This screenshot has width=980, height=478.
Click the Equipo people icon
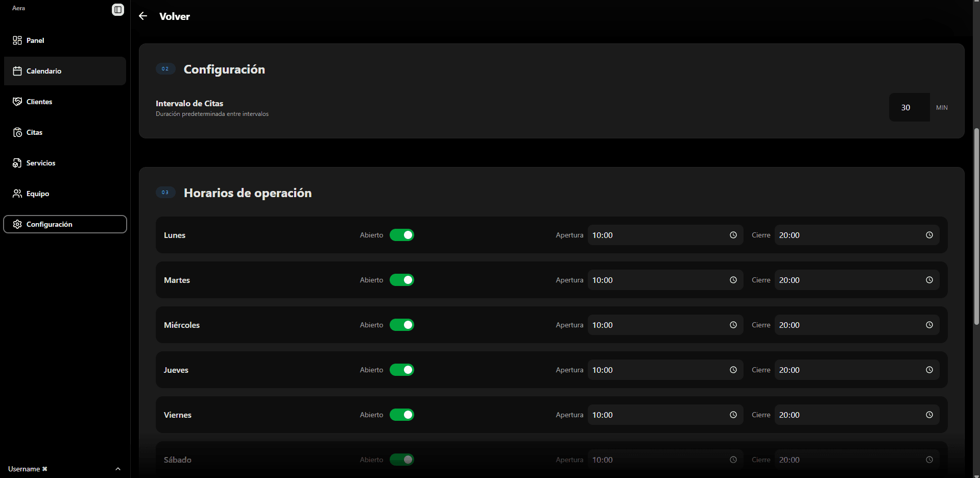point(17,194)
